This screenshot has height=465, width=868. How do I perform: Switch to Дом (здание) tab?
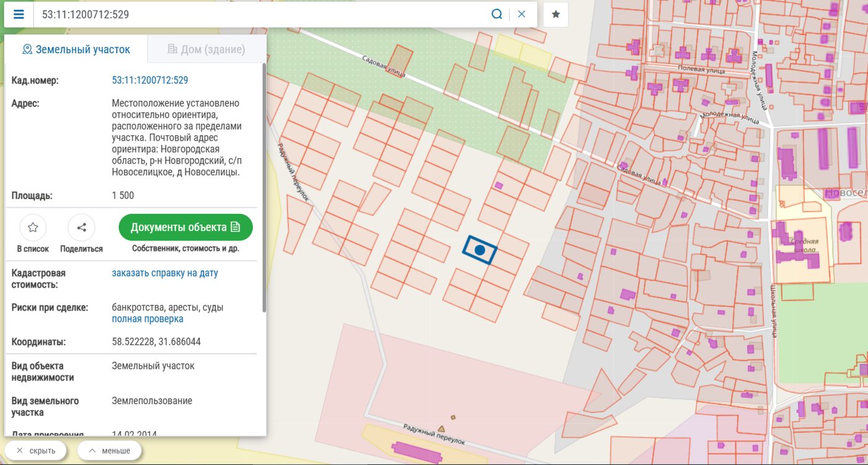[x=206, y=50]
